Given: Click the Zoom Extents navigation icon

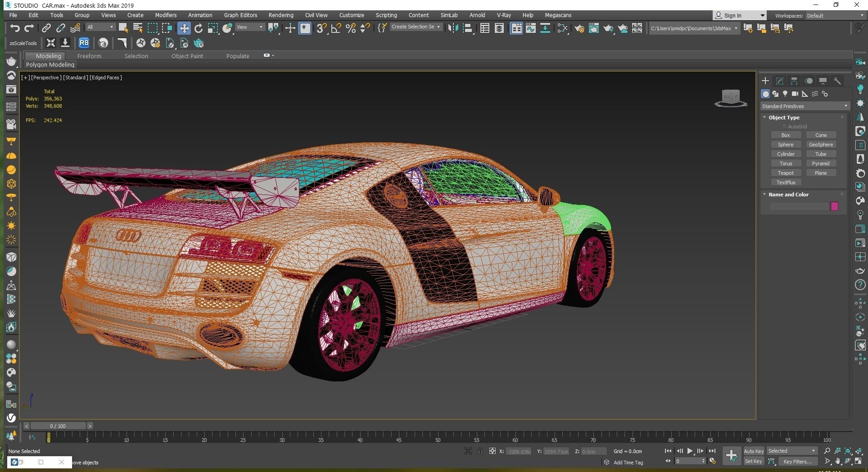Looking at the screenshot, I should (848, 451).
